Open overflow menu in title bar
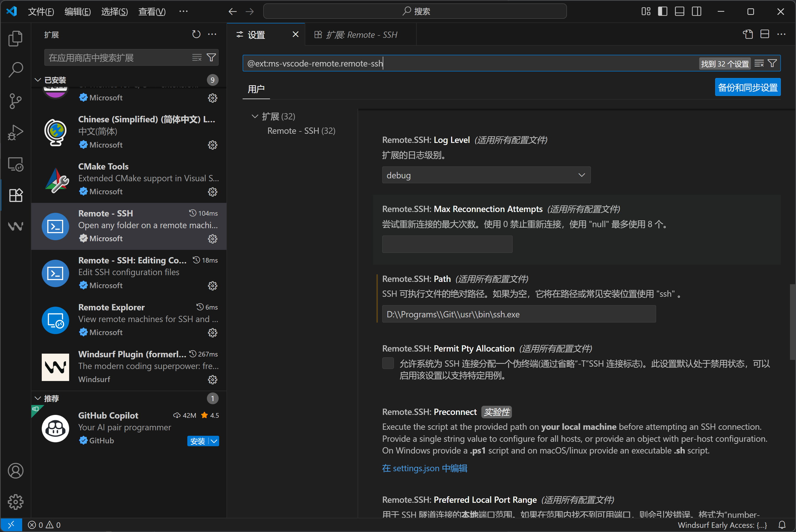The image size is (796, 532). 183,11
